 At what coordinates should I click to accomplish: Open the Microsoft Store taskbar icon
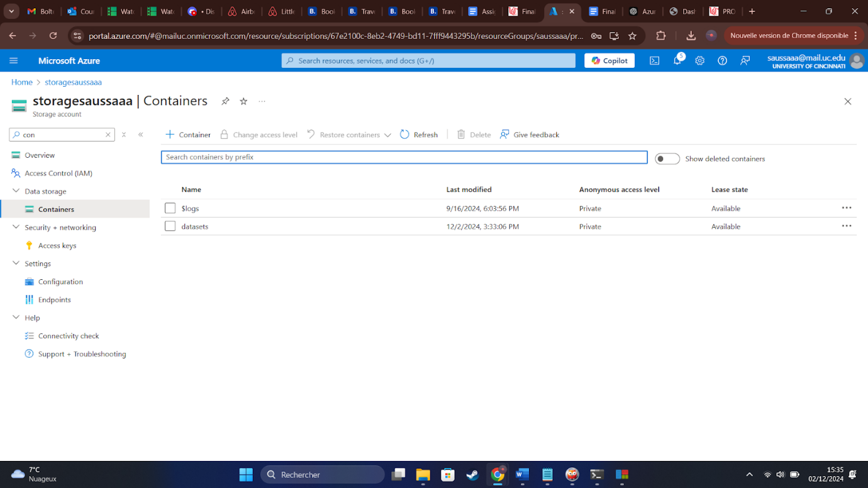[x=447, y=475]
